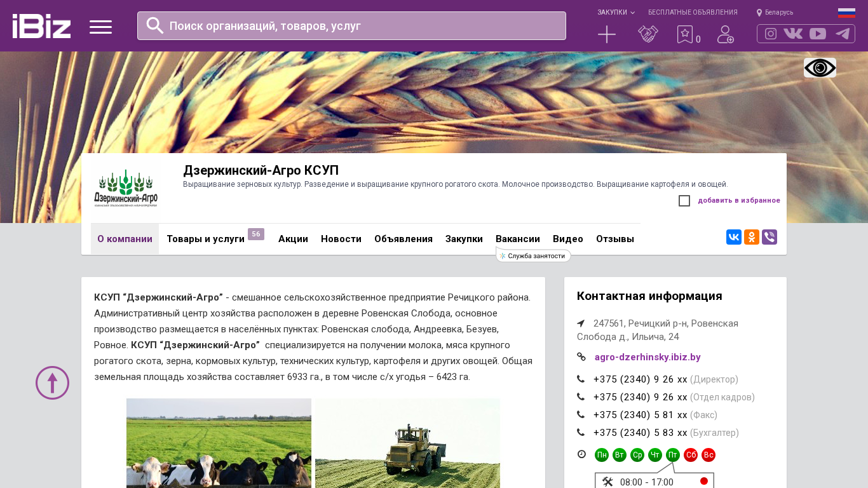The image size is (868, 488).
Task: Switch to the 'О компании' tab
Action: pos(125,239)
